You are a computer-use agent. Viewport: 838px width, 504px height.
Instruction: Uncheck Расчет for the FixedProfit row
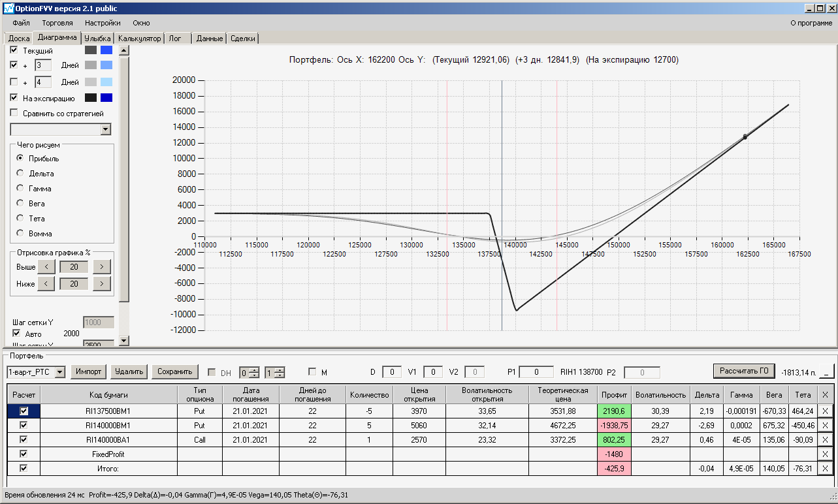click(24, 454)
